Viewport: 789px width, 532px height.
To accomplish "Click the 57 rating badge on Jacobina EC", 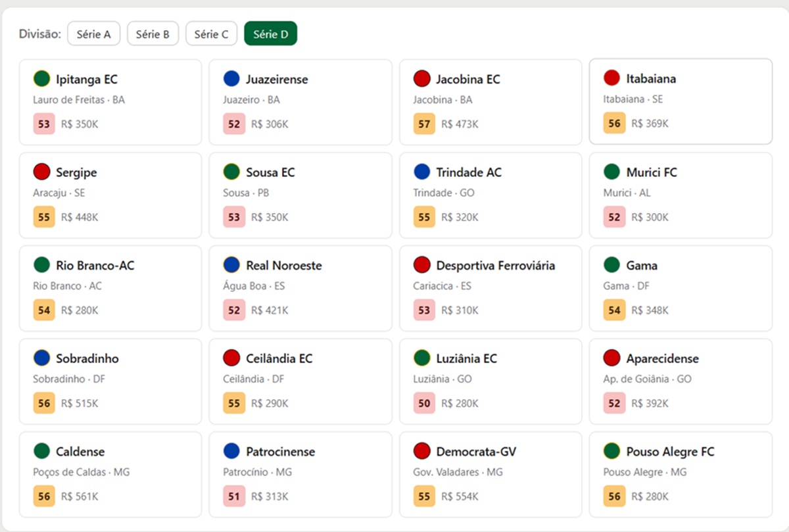I will (424, 124).
